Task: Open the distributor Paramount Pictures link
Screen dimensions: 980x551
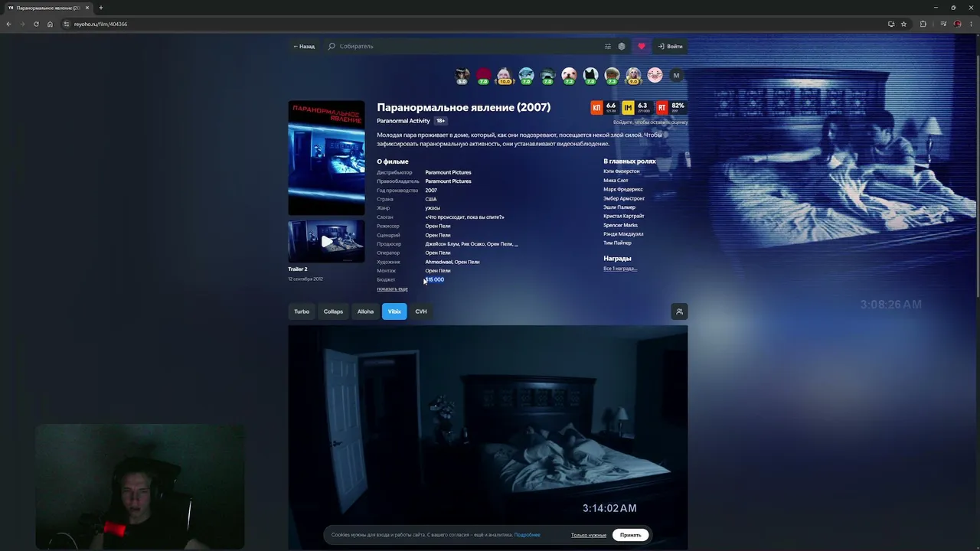Action: tap(448, 172)
